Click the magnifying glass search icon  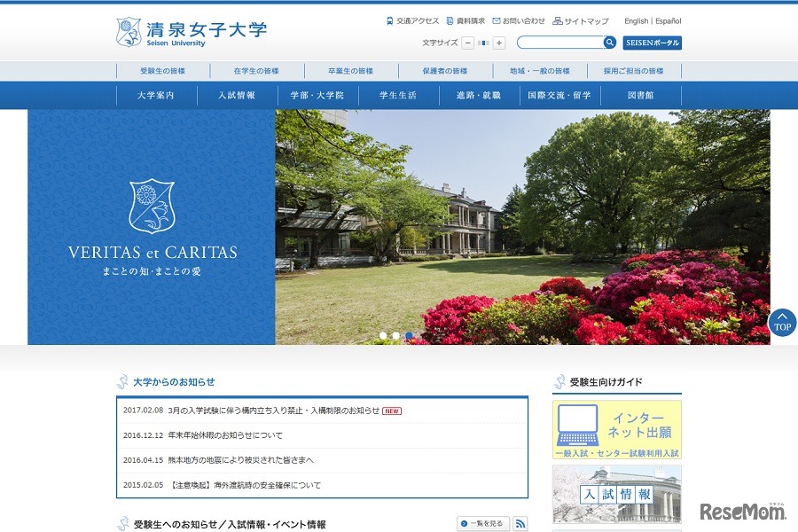pyautogui.click(x=609, y=42)
